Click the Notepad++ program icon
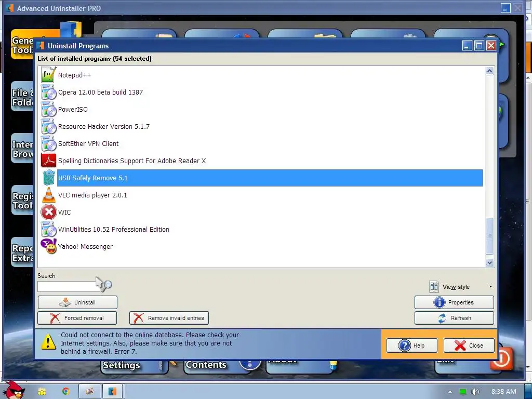532x399 pixels. 48,75
